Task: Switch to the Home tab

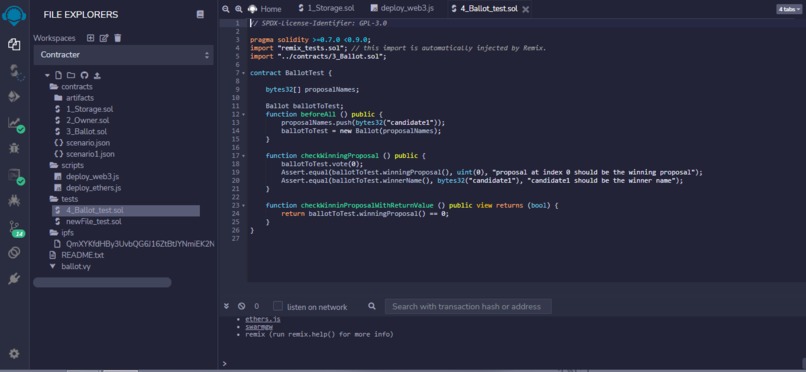Action: point(265,9)
